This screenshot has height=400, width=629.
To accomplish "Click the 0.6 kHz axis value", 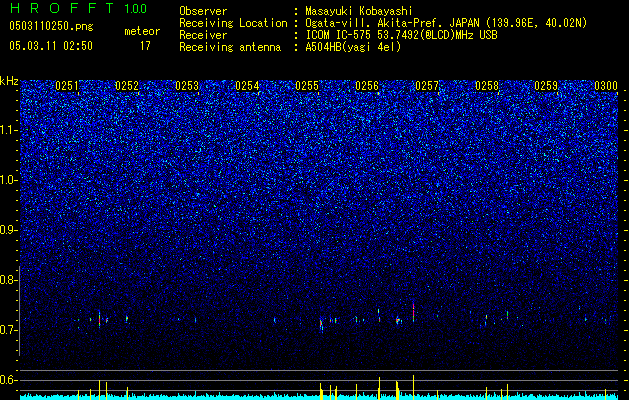I will click(8, 380).
